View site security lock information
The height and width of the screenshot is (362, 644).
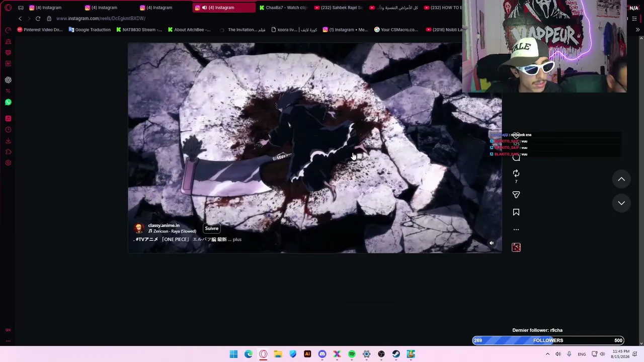tap(49, 19)
